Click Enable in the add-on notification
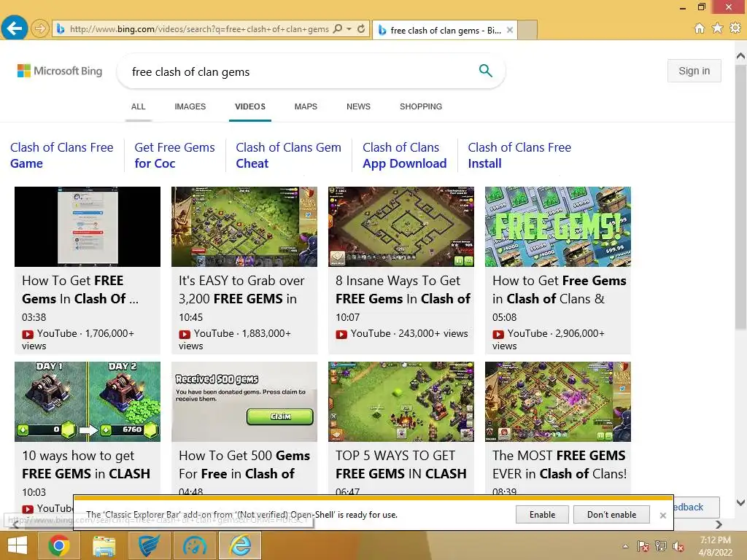Viewport: 747px width, 560px height. [542, 515]
